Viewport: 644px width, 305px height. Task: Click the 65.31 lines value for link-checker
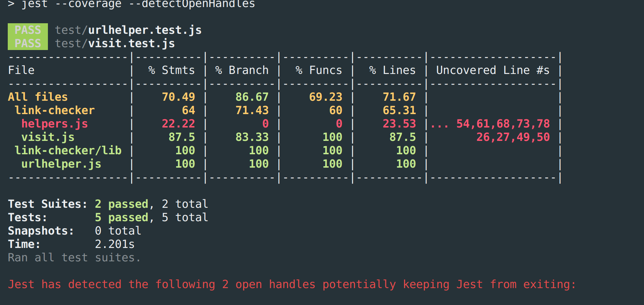(x=399, y=110)
